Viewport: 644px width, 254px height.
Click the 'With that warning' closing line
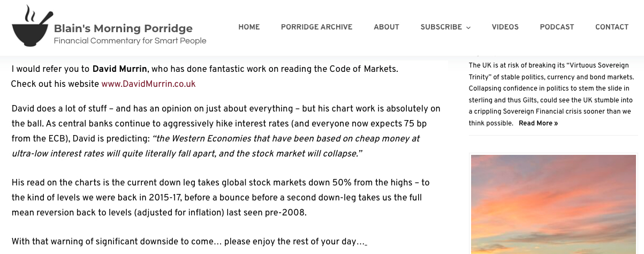point(189,242)
